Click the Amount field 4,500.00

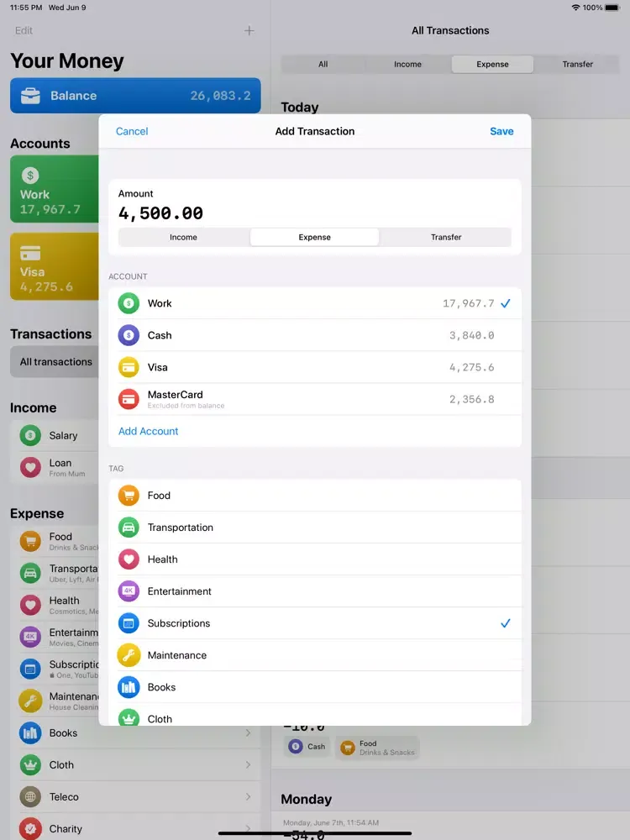coord(160,213)
